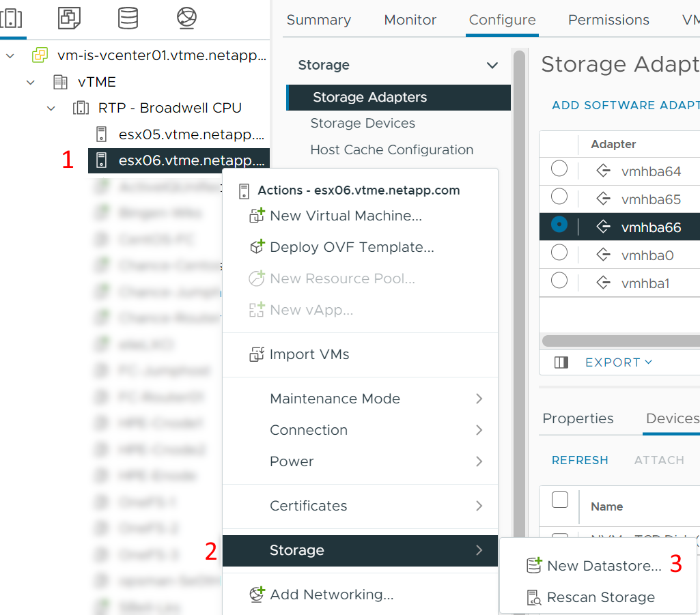Open the Hosts and Clusters inventory icon

point(11,18)
